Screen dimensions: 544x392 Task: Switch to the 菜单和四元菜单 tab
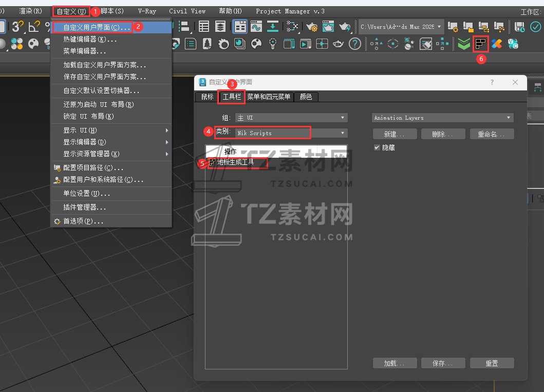269,97
